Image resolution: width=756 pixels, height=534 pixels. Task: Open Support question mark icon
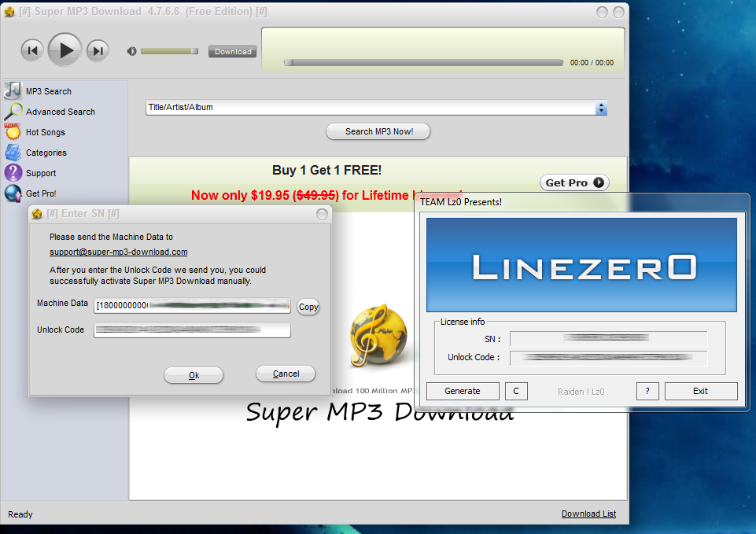[13, 172]
